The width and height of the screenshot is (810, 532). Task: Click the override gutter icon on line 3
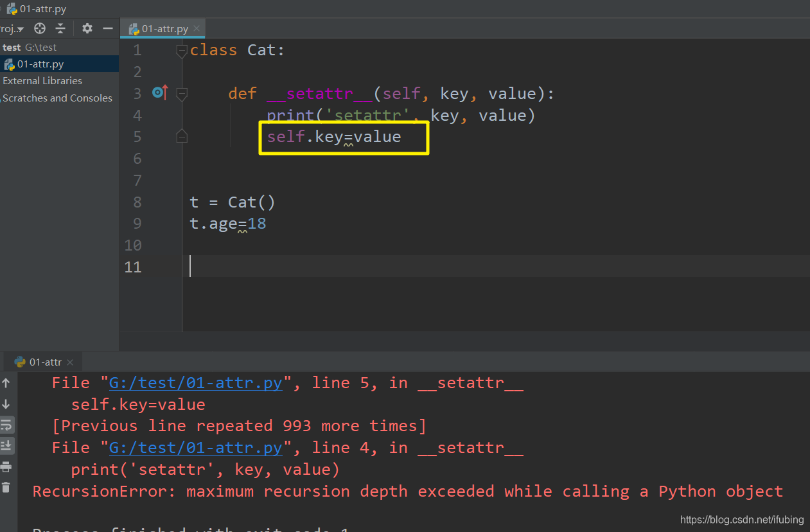(x=160, y=93)
